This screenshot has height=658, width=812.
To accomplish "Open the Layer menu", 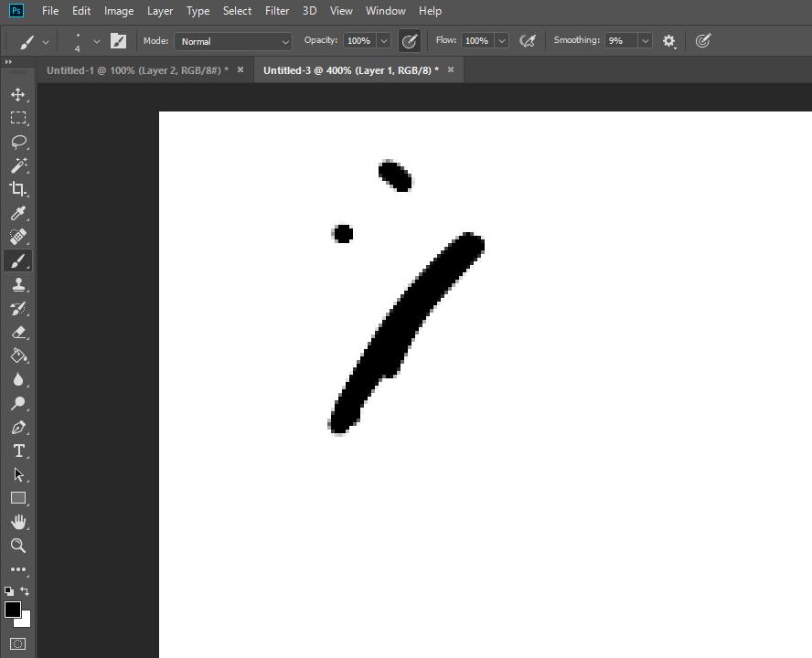I will pyautogui.click(x=160, y=11).
